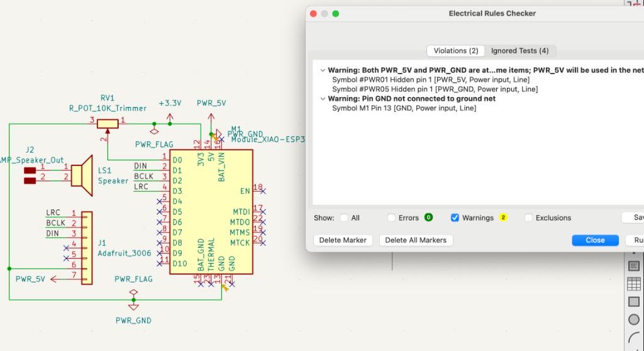
Task: Click the PWR_GND label below the ground symbol
Action: coord(133,321)
